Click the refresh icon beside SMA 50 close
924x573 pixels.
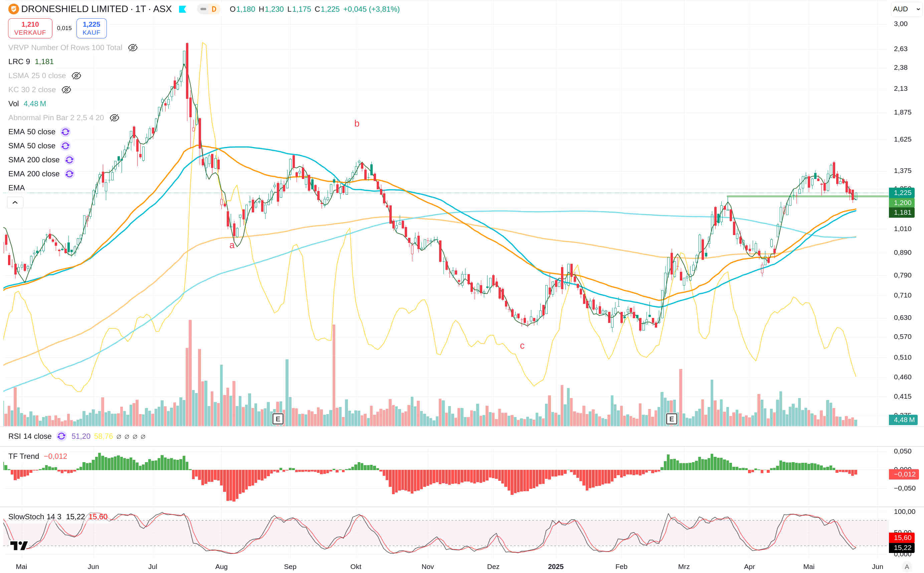(x=65, y=146)
